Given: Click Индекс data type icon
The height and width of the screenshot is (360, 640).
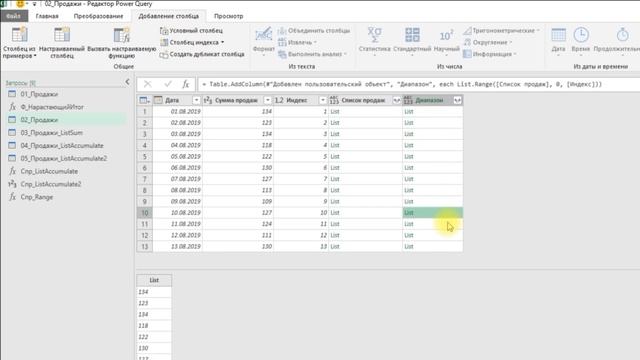Looking at the screenshot, I should pos(279,100).
